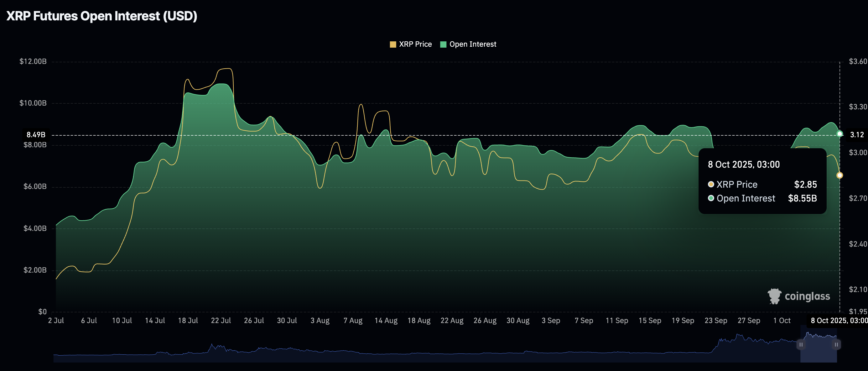This screenshot has width=868, height=371.
Task: Click the Open Interest dot in the tooltip
Action: click(711, 198)
